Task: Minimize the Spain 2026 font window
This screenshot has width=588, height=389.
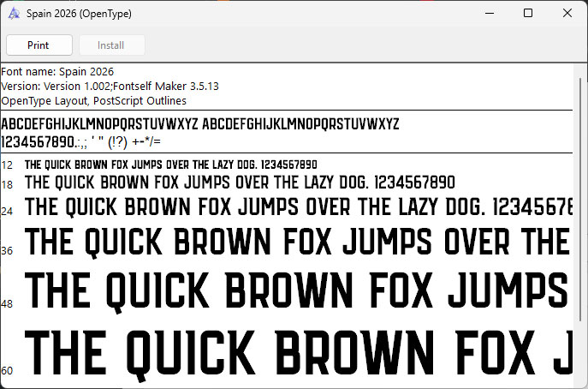Action: (489, 14)
